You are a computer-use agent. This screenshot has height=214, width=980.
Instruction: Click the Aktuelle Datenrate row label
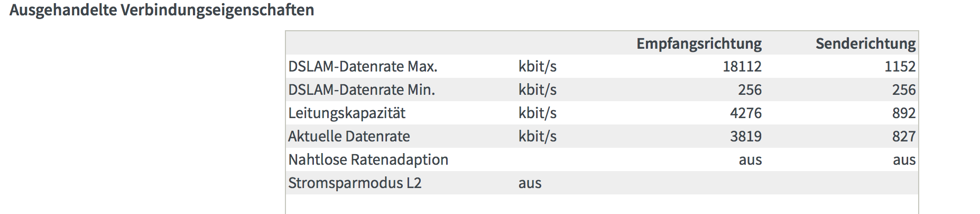(349, 136)
